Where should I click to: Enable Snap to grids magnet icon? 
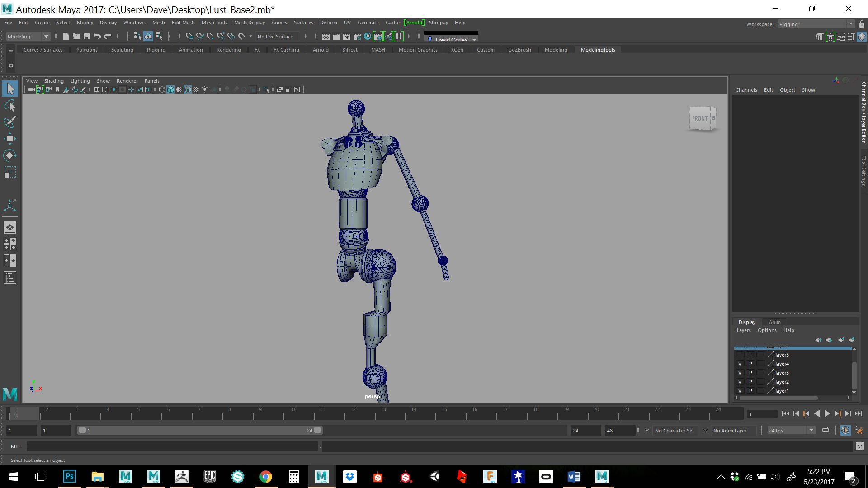pyautogui.click(x=189, y=36)
